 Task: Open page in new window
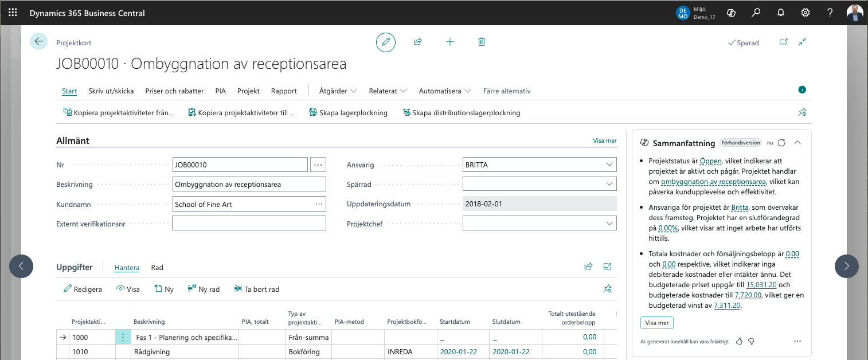(784, 42)
